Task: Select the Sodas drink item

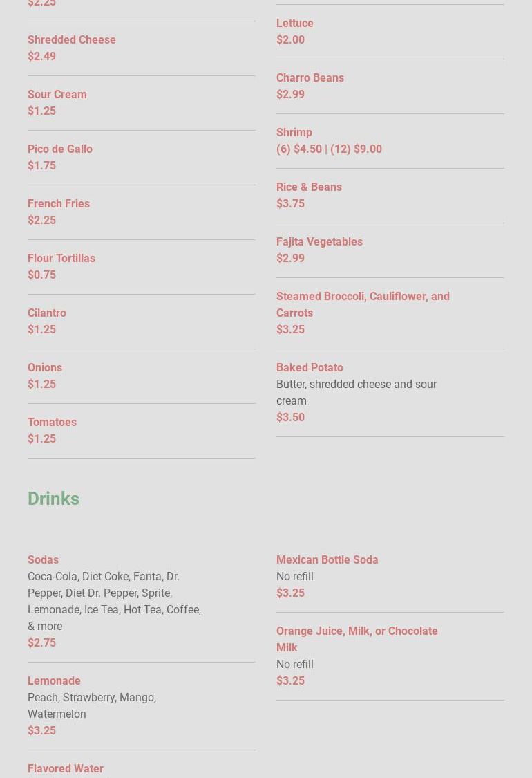Action: tap(44, 560)
